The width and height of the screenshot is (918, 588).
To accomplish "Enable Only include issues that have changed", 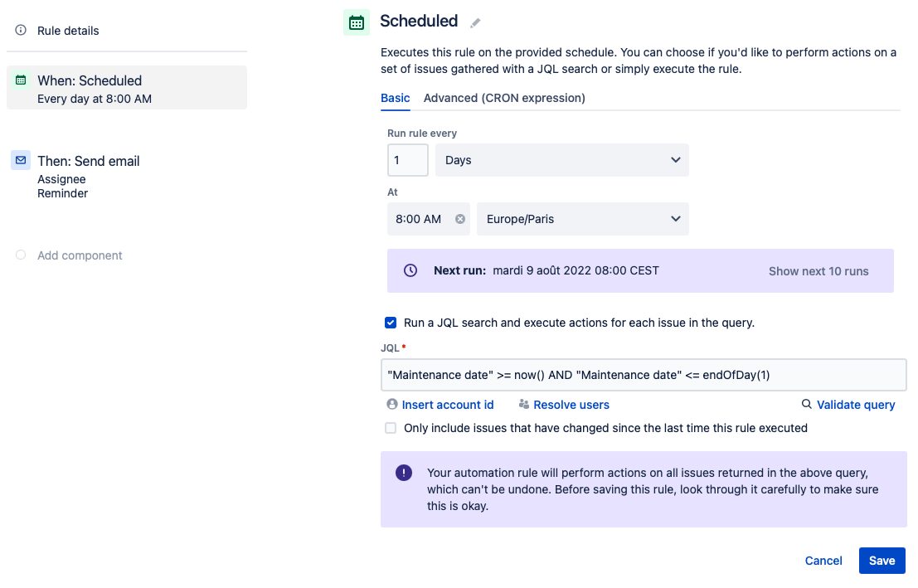I will 391,428.
